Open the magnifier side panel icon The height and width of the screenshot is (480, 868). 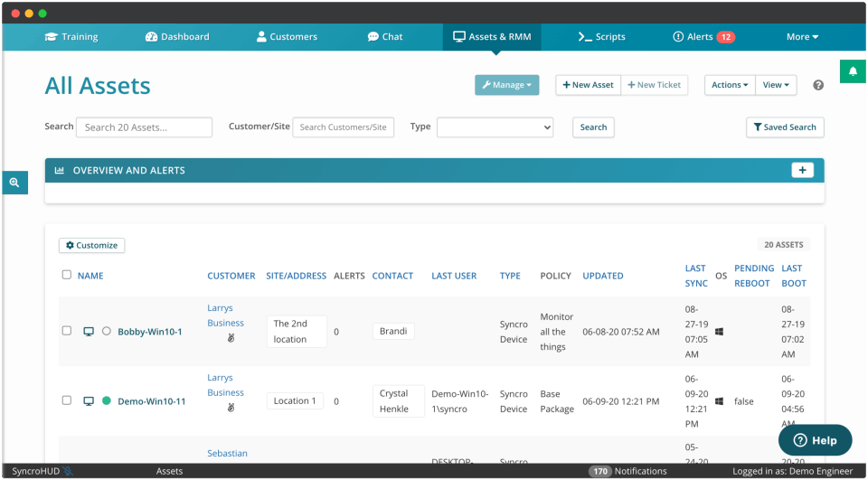click(14, 183)
